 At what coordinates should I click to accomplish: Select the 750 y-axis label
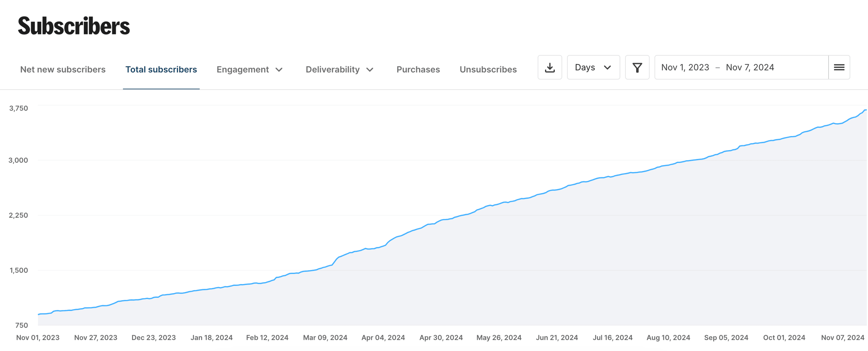point(22,325)
